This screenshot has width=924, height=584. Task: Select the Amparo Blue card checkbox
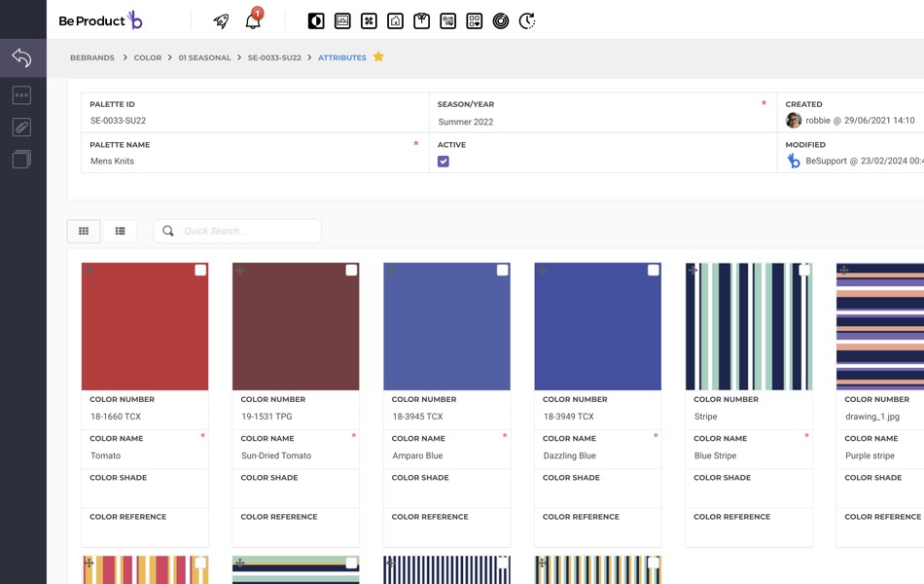pos(502,270)
